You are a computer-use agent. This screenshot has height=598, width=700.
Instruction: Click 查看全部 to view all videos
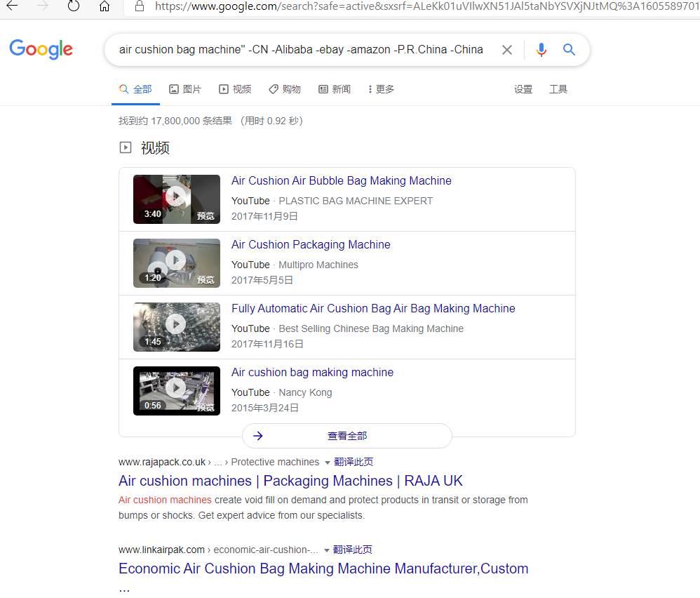347,436
